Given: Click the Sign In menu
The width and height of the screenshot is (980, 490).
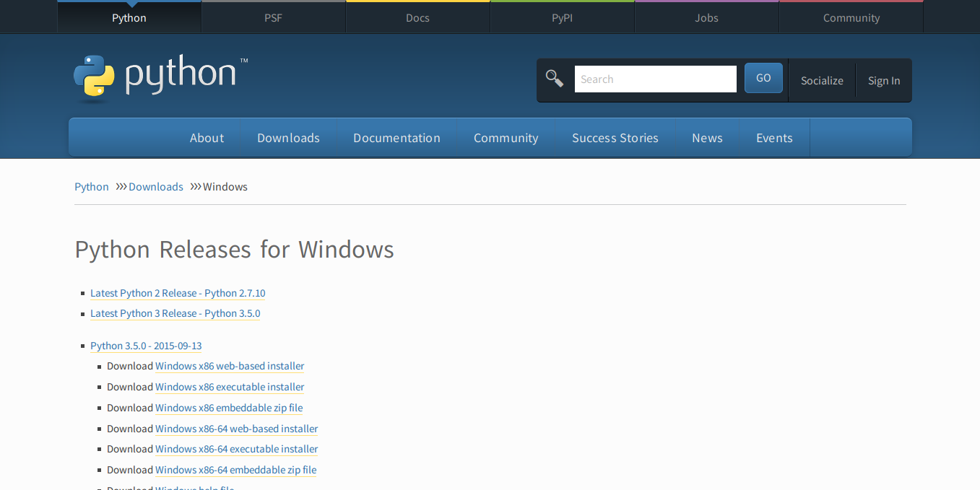Looking at the screenshot, I should pyautogui.click(x=884, y=81).
